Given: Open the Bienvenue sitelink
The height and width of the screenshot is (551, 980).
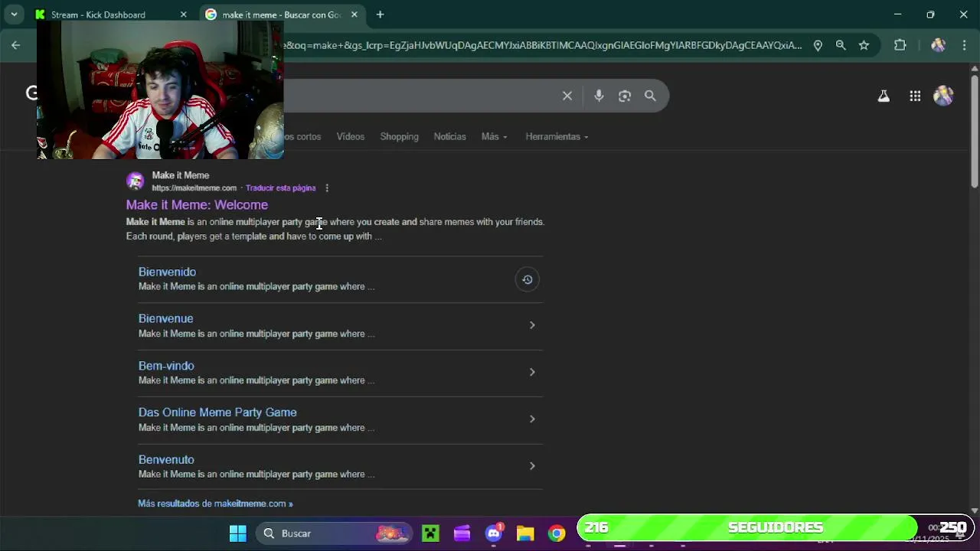Looking at the screenshot, I should point(165,318).
